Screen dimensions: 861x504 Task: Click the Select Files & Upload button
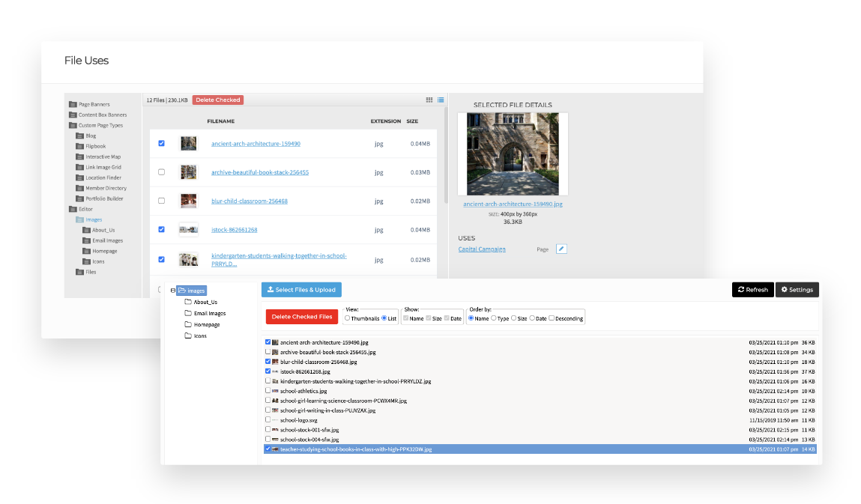(302, 290)
